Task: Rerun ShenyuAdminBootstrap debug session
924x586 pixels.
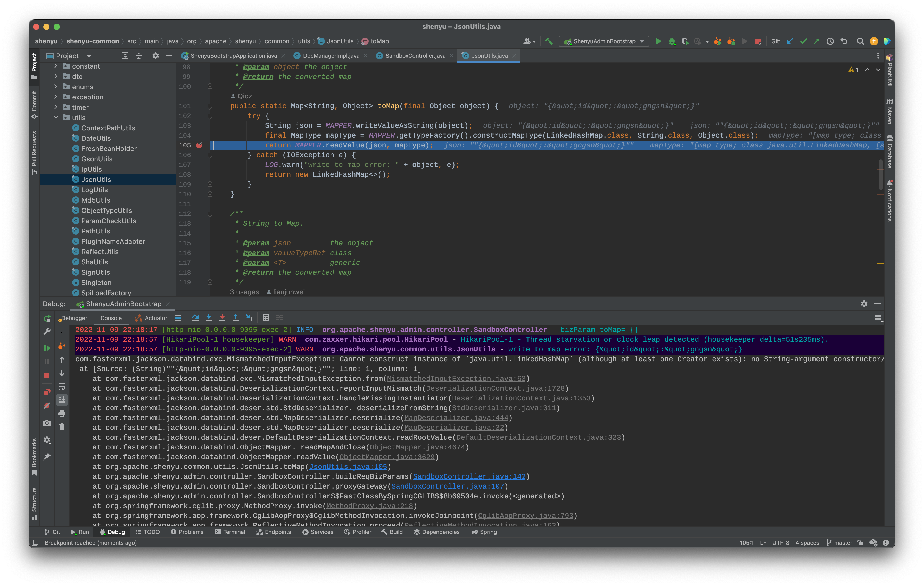Action: click(47, 318)
